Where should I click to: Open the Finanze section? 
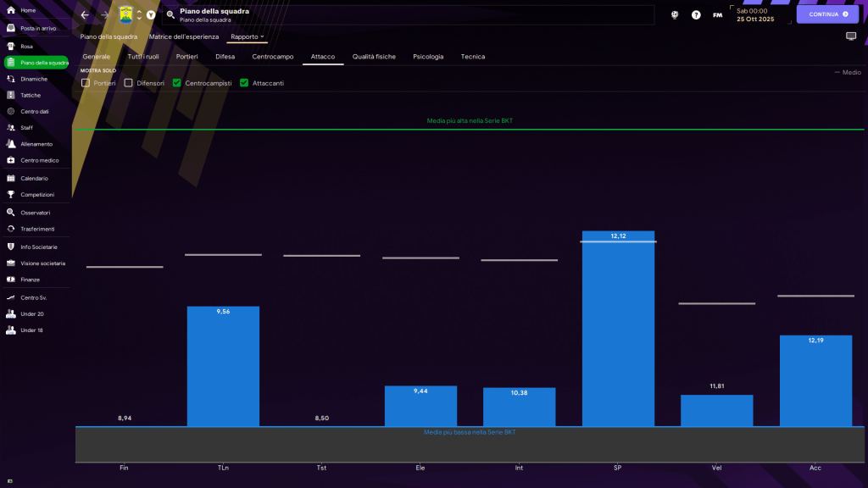tap(30, 279)
